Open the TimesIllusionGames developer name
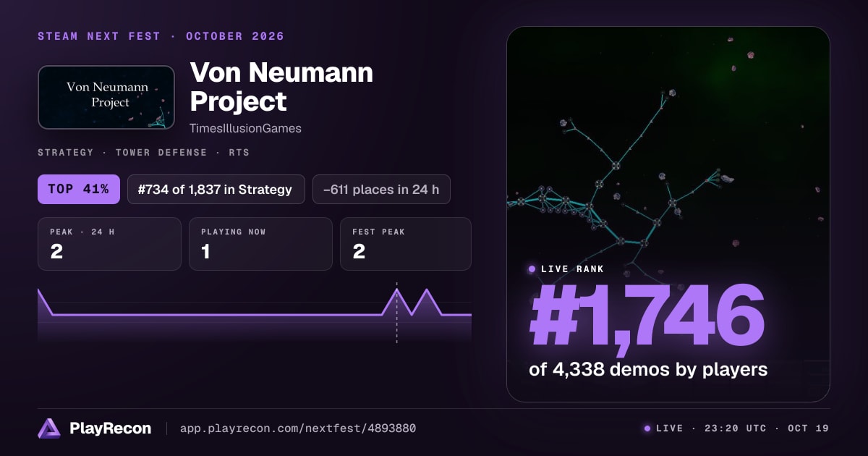The height and width of the screenshot is (456, 868). click(245, 128)
